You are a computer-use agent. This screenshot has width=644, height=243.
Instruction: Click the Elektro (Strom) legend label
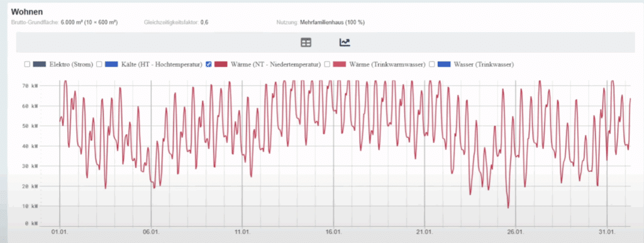pyautogui.click(x=71, y=65)
